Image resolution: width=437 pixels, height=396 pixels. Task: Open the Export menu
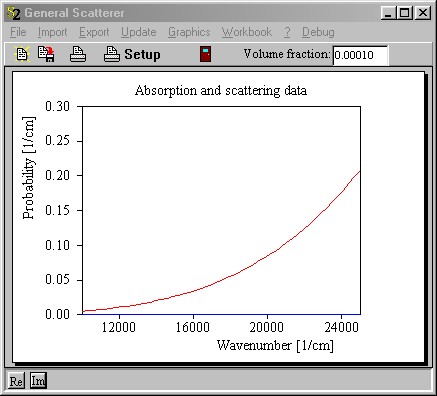94,32
